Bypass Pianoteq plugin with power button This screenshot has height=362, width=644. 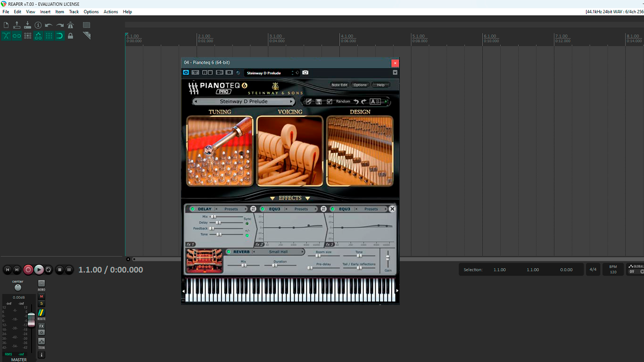click(186, 73)
